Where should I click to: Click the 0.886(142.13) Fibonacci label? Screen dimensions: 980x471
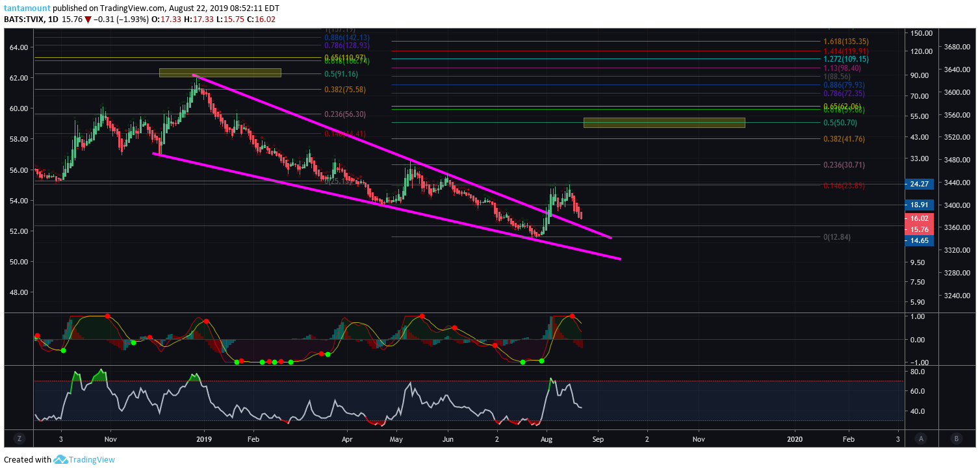(x=346, y=38)
